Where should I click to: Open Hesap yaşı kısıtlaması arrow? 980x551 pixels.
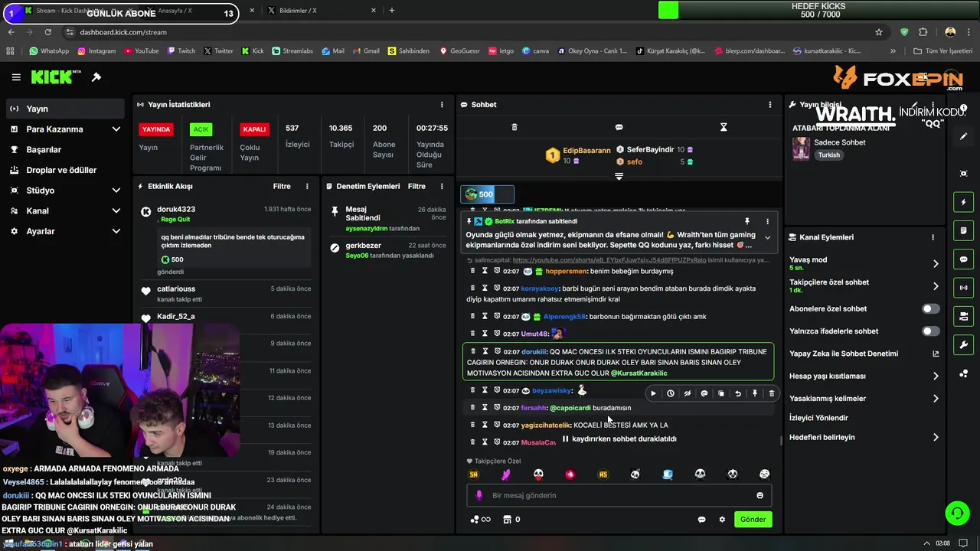click(x=936, y=376)
